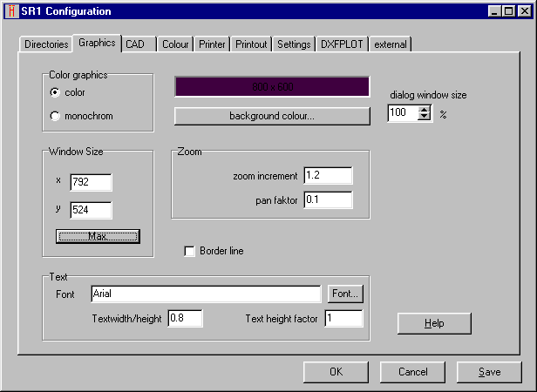Select the color radio button
The width and height of the screenshot is (537, 392).
[x=56, y=92]
